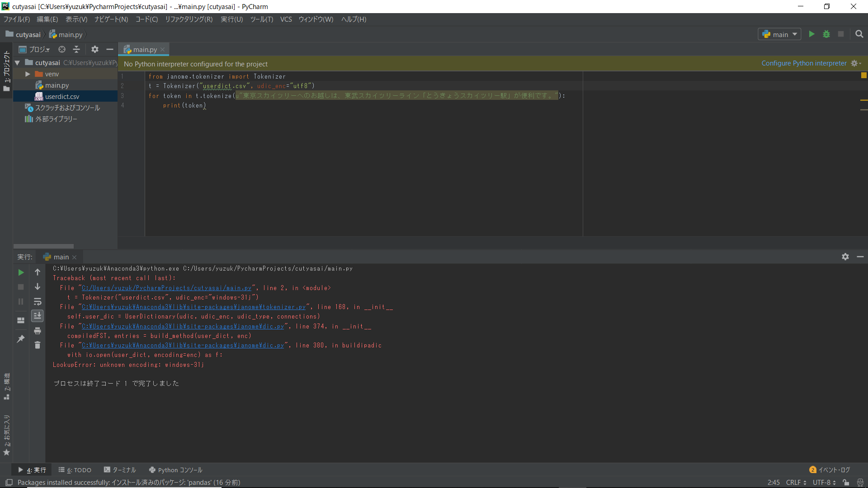Click the Rerun arrow in Run panel

click(21, 272)
